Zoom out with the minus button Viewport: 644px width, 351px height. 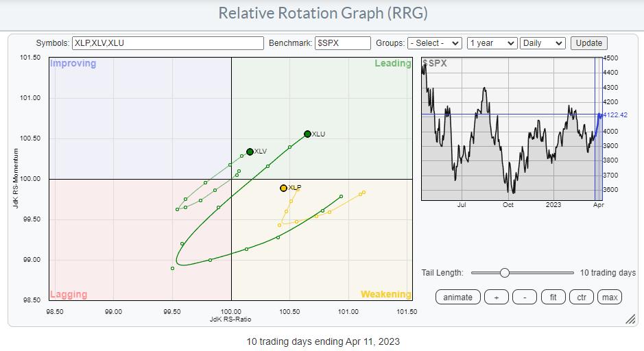[525, 297]
